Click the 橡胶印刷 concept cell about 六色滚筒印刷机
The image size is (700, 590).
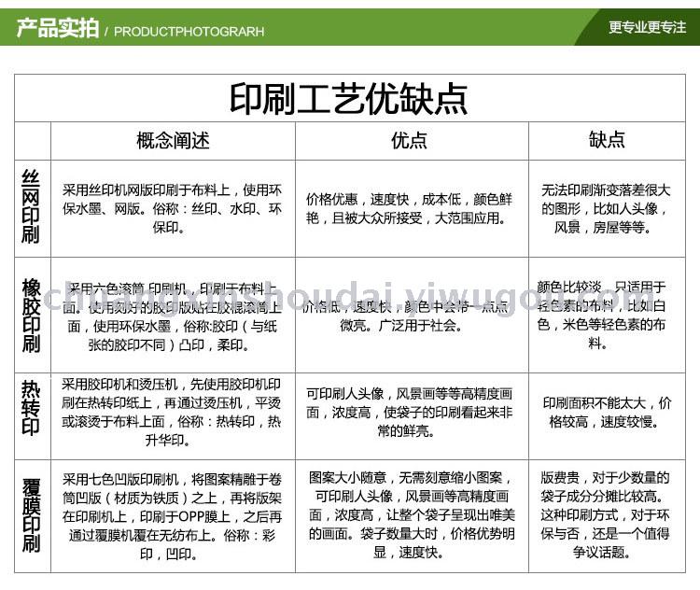[x=173, y=316]
